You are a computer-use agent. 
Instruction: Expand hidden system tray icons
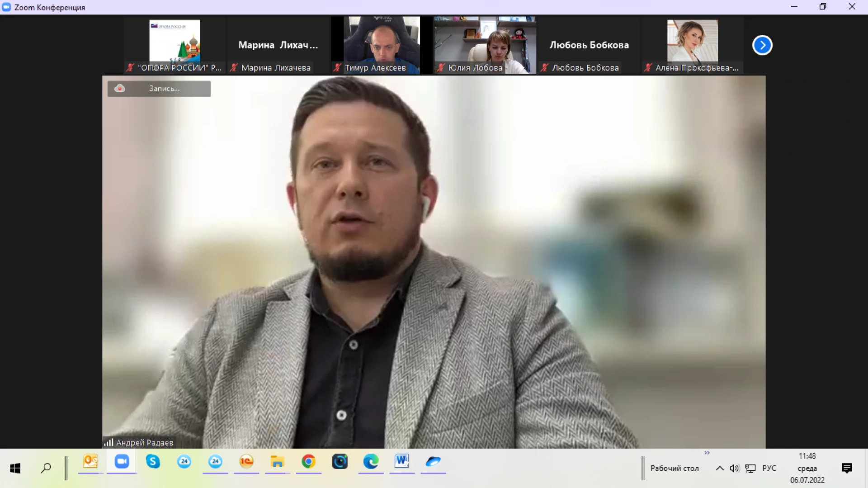click(719, 469)
